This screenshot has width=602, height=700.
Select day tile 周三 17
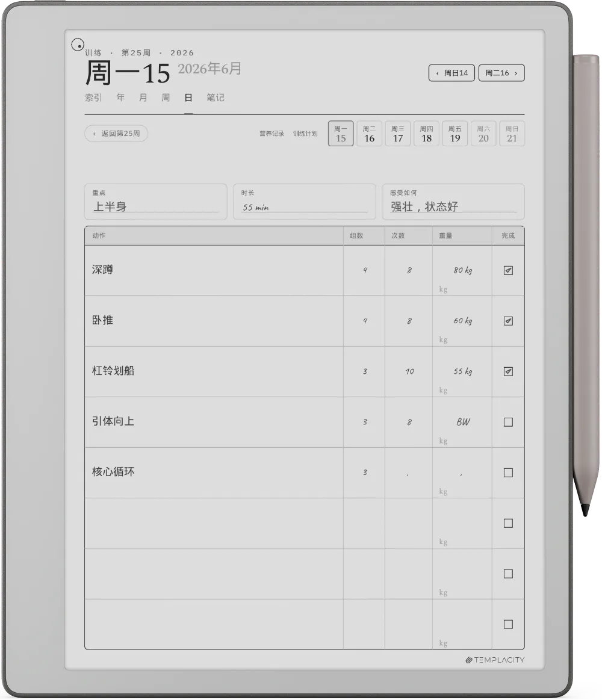pyautogui.click(x=398, y=134)
